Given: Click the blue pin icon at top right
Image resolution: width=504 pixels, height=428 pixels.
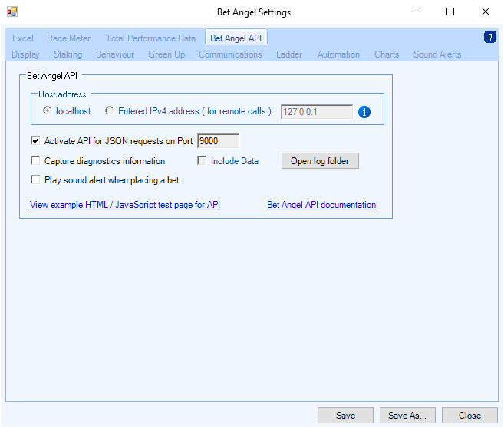Looking at the screenshot, I should [490, 37].
